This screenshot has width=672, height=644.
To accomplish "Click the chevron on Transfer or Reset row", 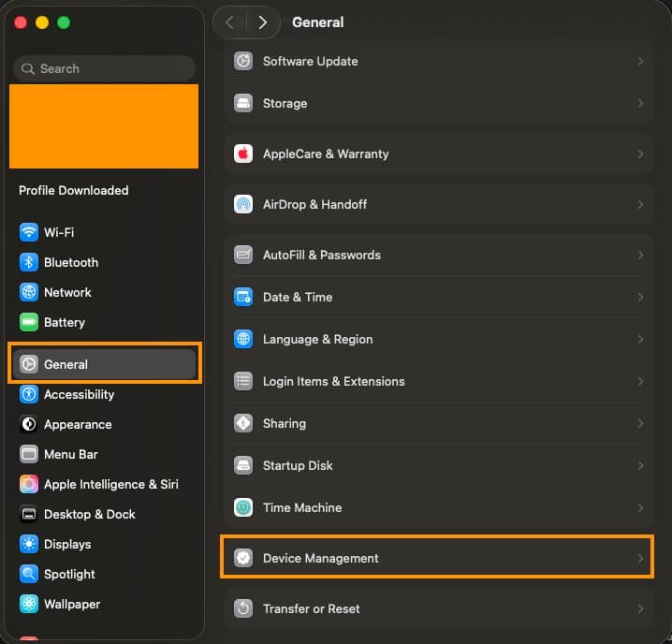I will pos(640,608).
